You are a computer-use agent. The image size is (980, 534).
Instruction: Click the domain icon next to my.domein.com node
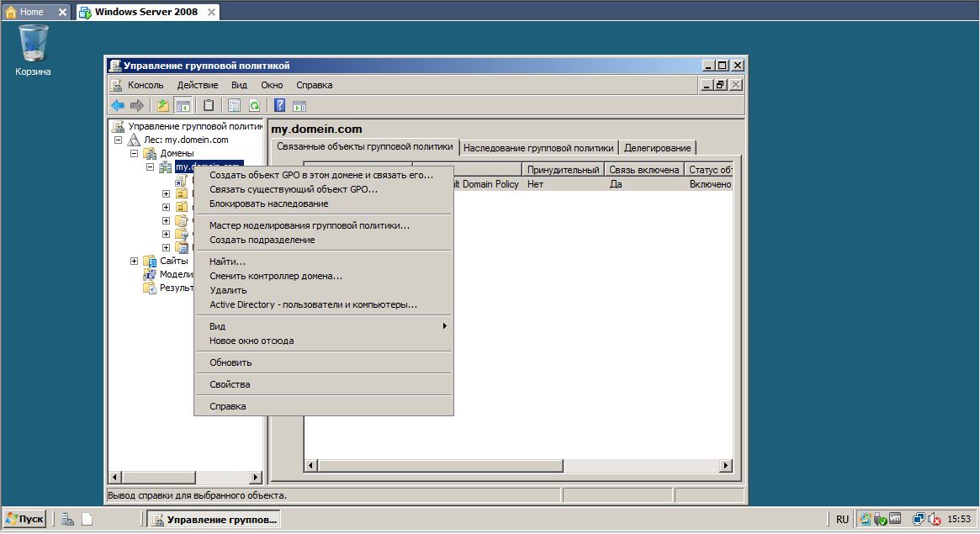point(166,167)
